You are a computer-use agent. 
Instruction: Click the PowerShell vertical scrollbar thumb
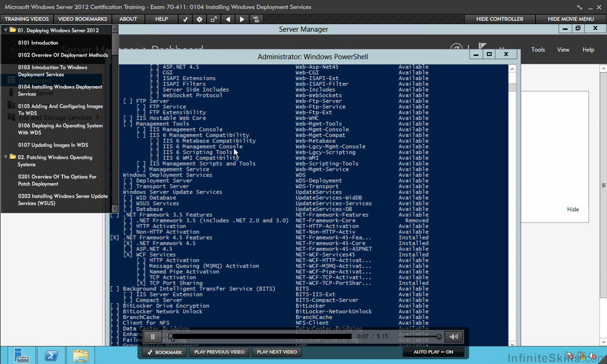(x=512, y=88)
